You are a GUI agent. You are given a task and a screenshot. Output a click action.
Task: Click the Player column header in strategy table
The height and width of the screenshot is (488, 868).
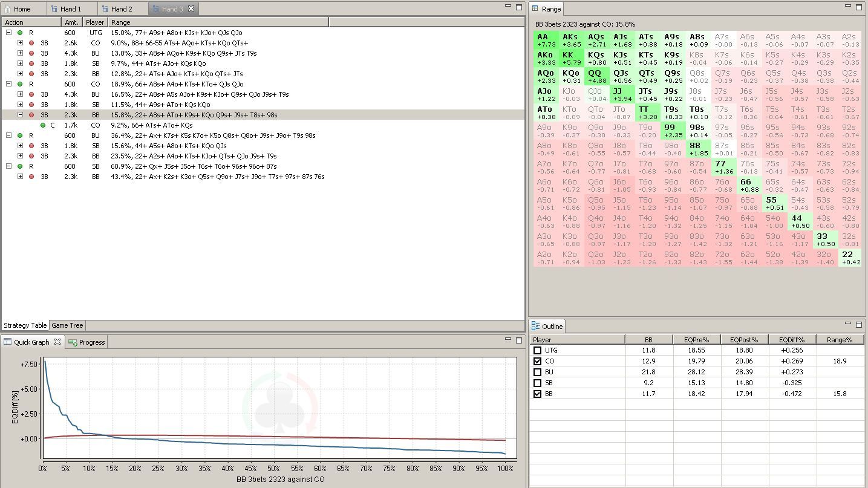click(x=95, y=22)
